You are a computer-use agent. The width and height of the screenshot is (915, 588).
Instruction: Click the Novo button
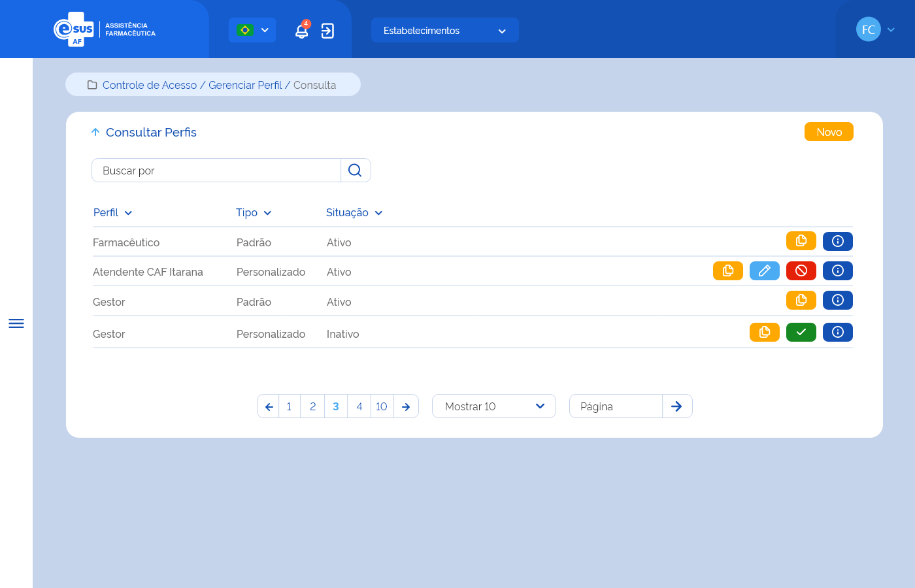(828, 132)
